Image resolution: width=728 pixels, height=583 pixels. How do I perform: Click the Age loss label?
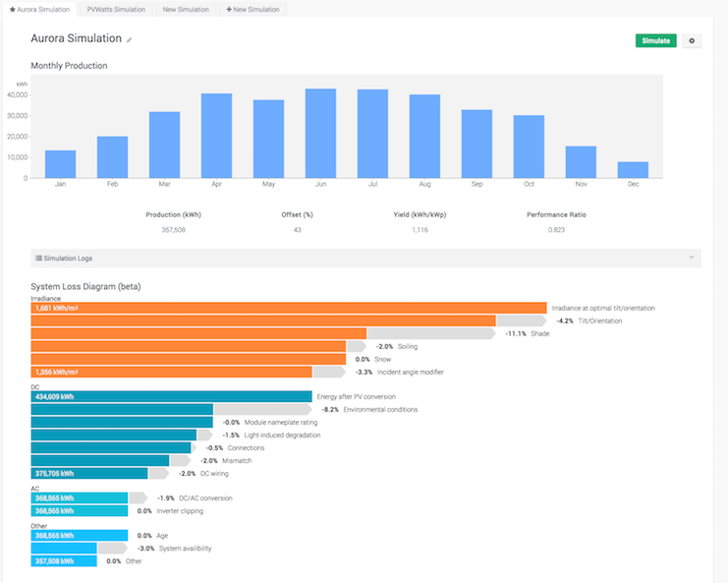tap(162, 536)
